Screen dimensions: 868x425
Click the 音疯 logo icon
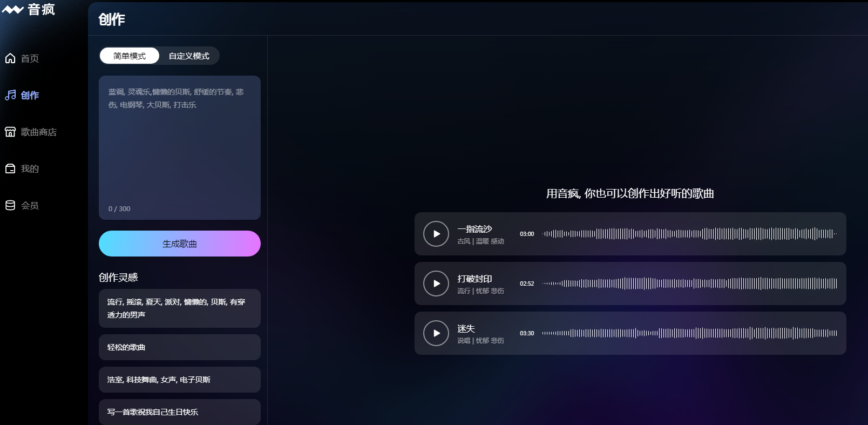coord(13,10)
